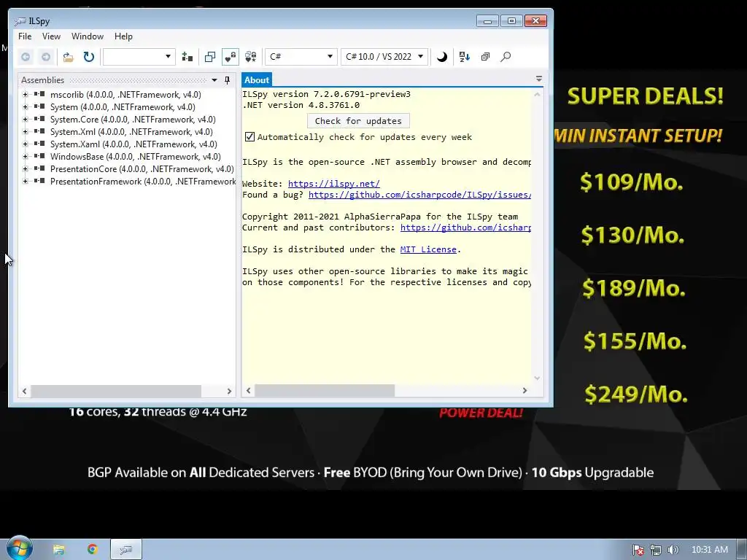
Task: Open network status tray icon
Action: point(656,550)
